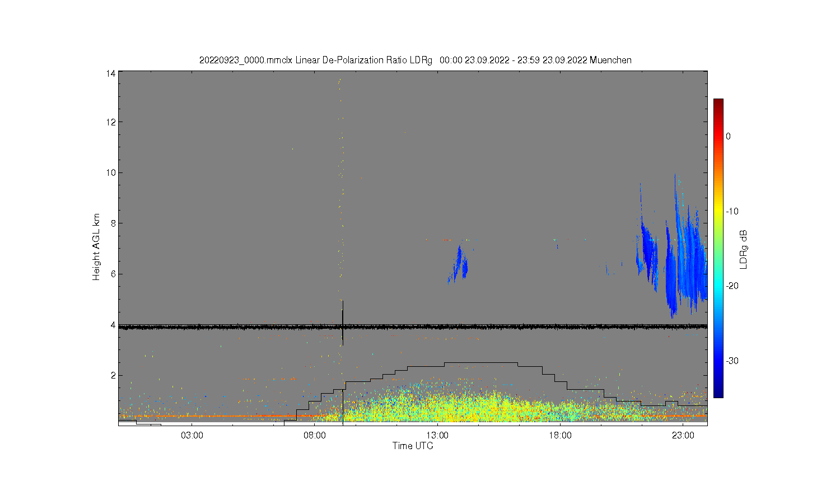Click the colorbar value label -10

732,211
